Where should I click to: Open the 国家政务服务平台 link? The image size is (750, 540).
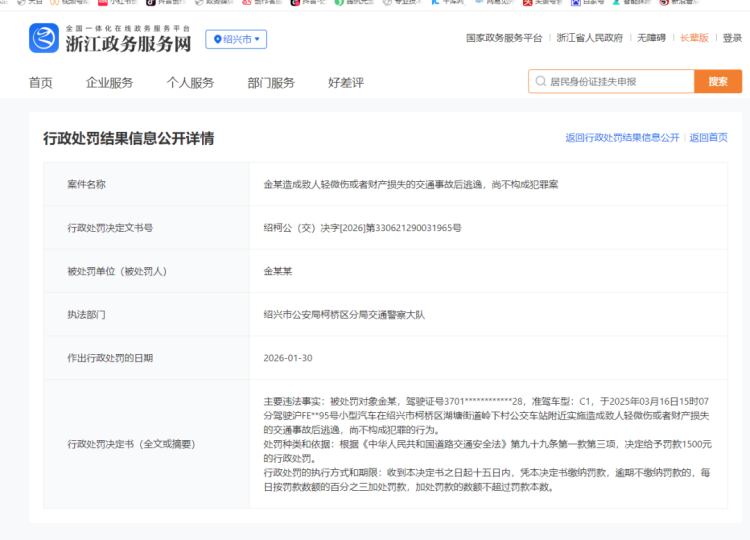504,38
